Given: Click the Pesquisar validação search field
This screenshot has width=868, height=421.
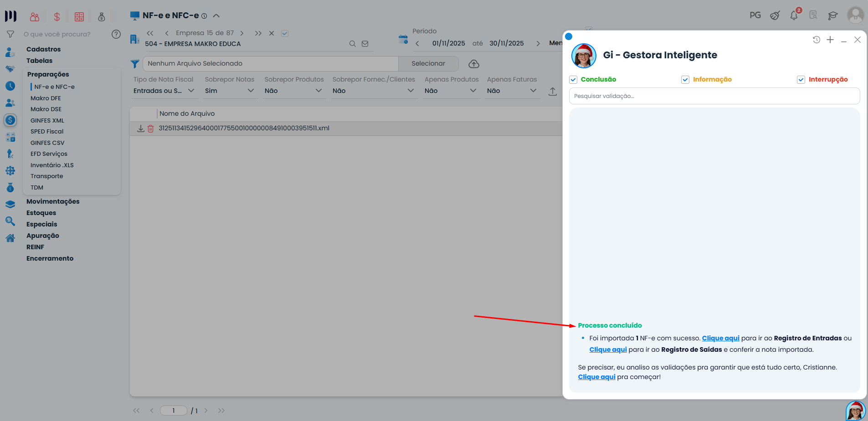Looking at the screenshot, I should coord(714,96).
